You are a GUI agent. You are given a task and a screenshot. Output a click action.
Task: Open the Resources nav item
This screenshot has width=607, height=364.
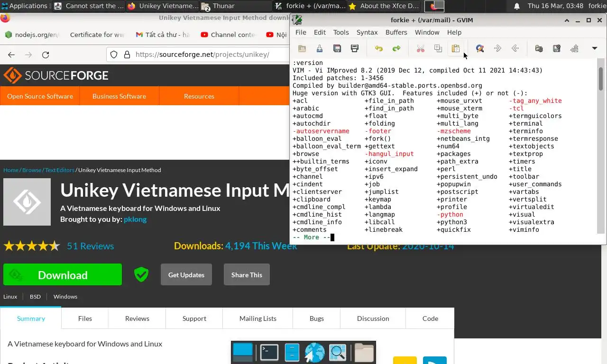pos(199,96)
